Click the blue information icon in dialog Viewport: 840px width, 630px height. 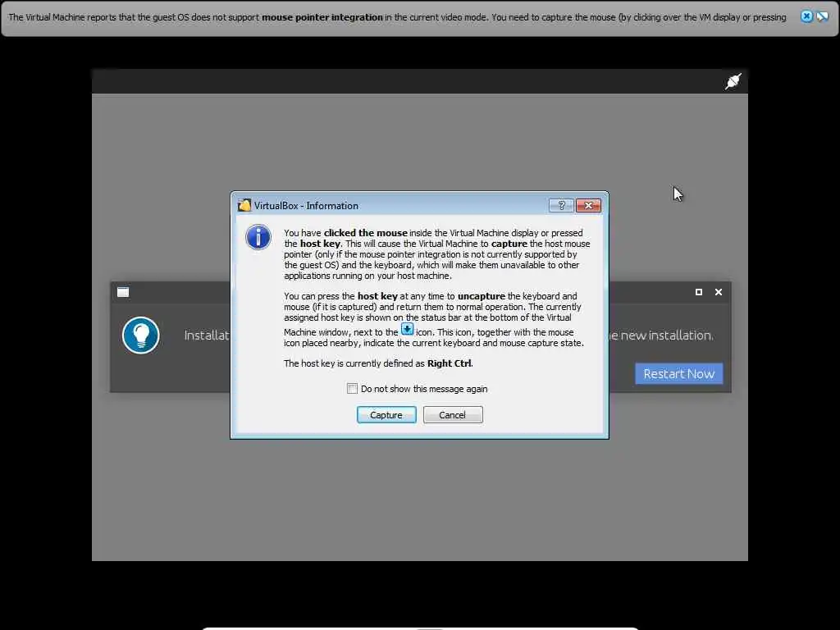[x=258, y=237]
